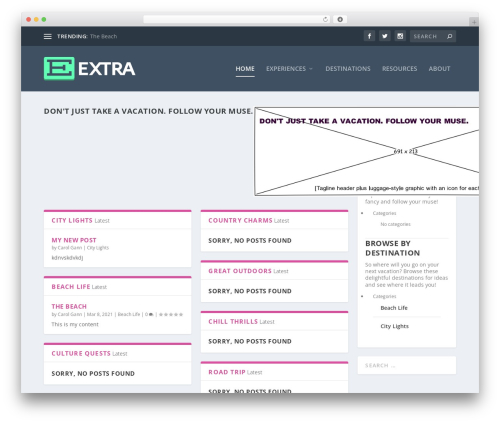Open Road Trip category heading
The width and height of the screenshot is (500, 423).
click(227, 372)
